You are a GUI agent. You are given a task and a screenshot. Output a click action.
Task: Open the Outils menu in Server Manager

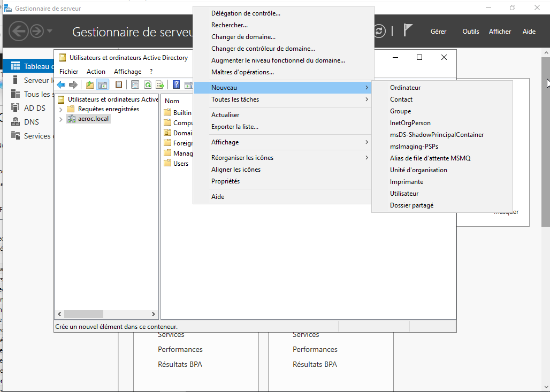tap(470, 32)
